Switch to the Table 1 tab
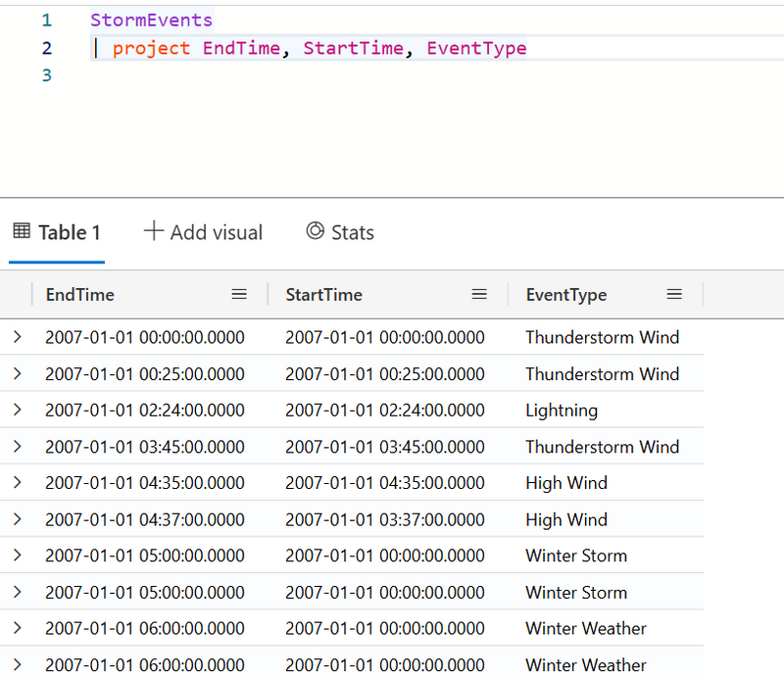The image size is (784, 679). click(57, 233)
